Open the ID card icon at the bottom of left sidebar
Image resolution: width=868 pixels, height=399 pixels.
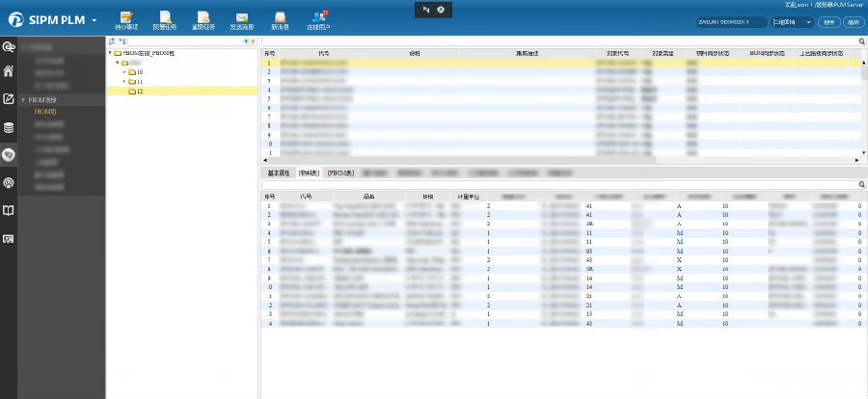9,238
